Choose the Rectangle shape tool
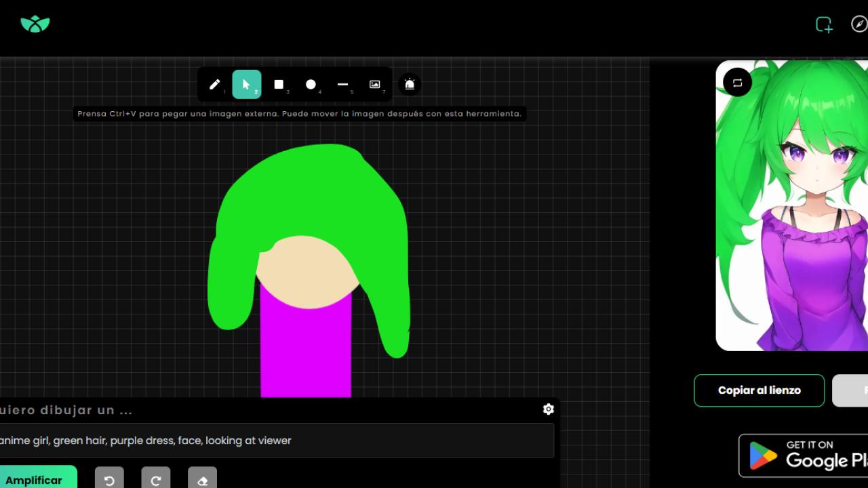 279,85
